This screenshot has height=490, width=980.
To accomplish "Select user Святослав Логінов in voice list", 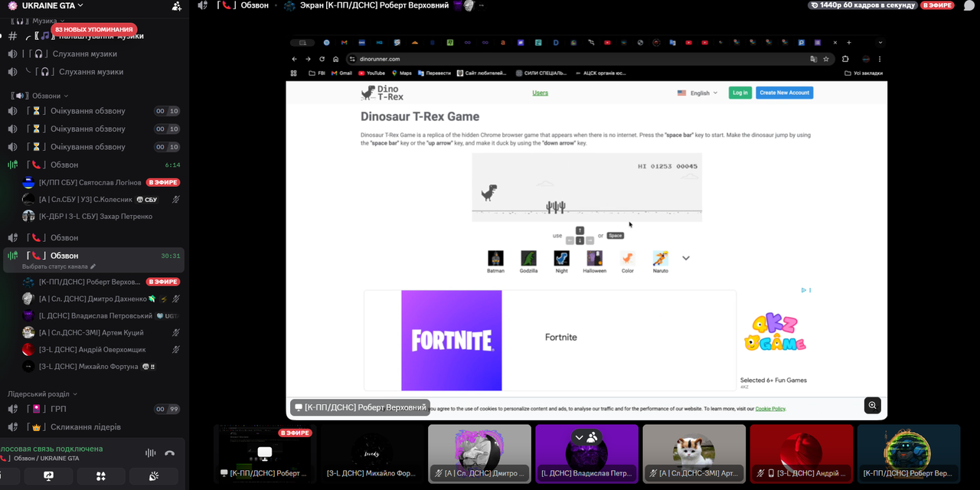I will tap(90, 182).
